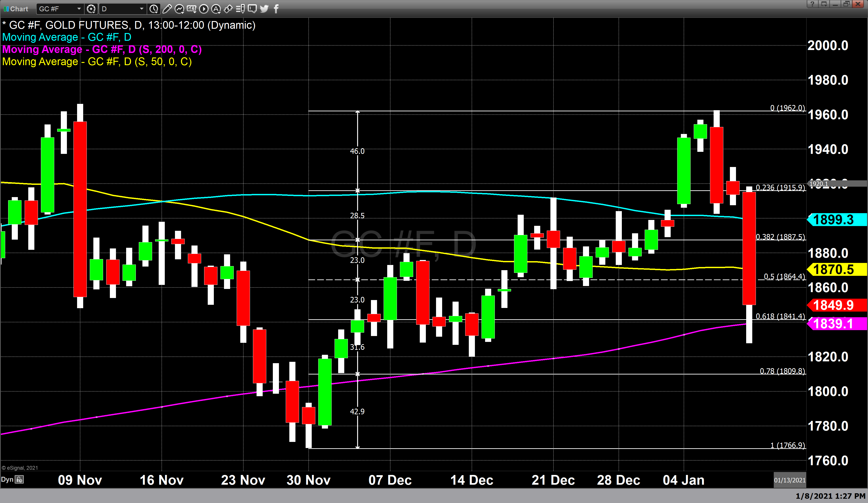This screenshot has height=503, width=868.
Task: Click the speech bubble comment icon
Action: click(252, 9)
